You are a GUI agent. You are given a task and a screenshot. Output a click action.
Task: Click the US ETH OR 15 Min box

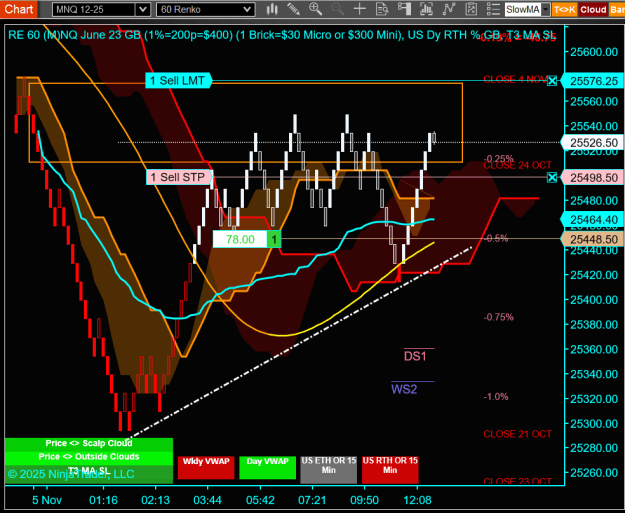[x=328, y=470]
